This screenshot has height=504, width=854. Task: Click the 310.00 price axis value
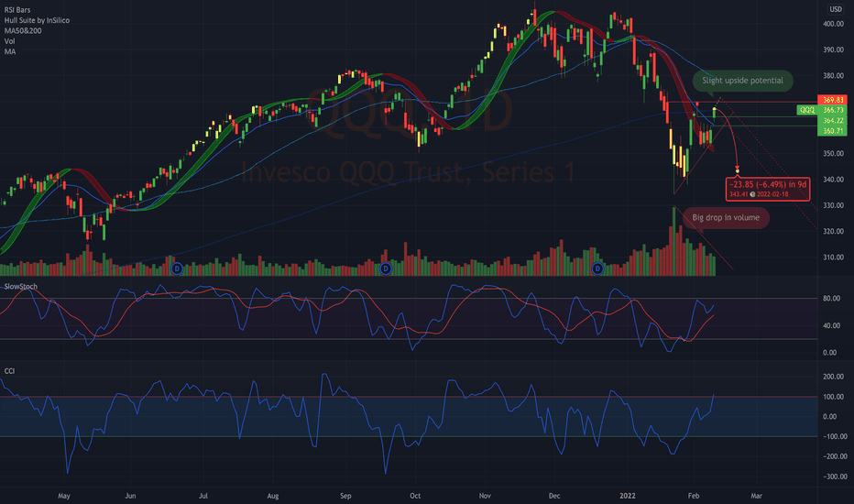(x=833, y=257)
